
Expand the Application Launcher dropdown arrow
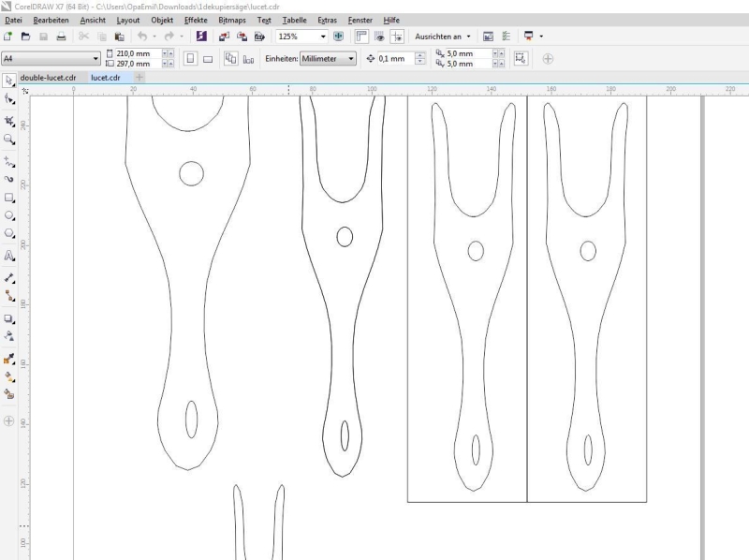tap(541, 37)
